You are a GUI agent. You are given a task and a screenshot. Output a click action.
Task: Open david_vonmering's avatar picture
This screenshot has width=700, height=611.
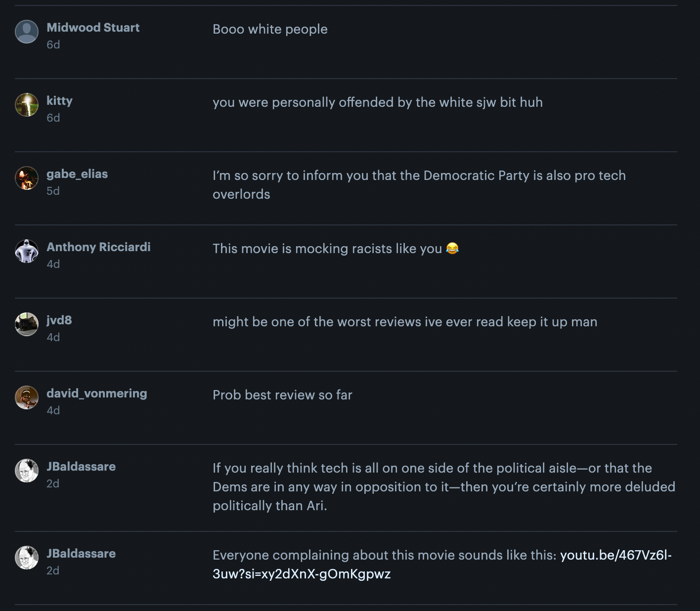tap(27, 397)
